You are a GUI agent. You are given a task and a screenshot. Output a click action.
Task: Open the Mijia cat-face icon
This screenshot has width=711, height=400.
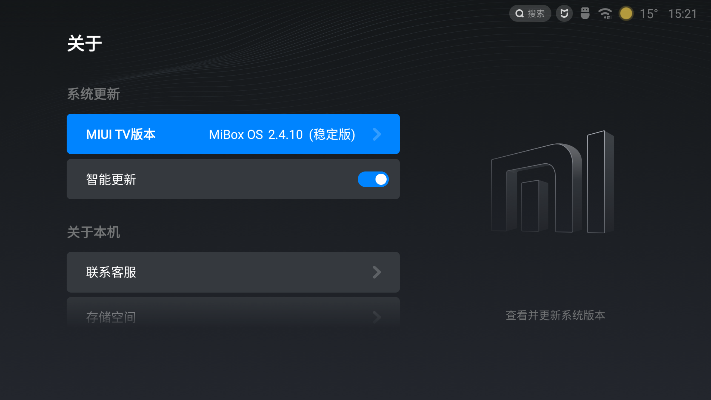[x=564, y=14]
